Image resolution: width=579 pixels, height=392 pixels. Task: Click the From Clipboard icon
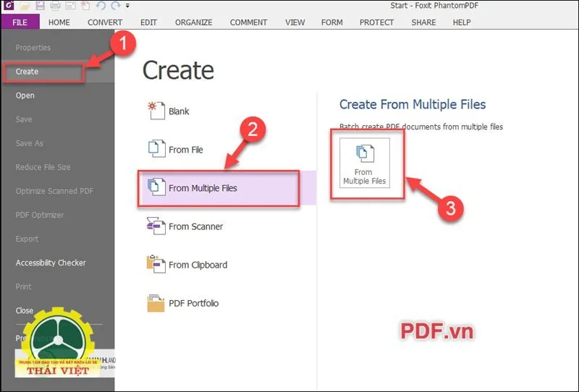156,264
